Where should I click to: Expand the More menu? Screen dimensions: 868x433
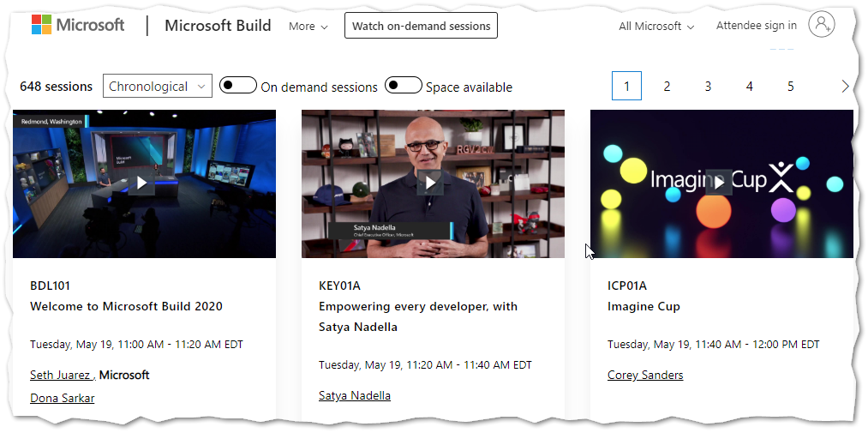tap(308, 26)
